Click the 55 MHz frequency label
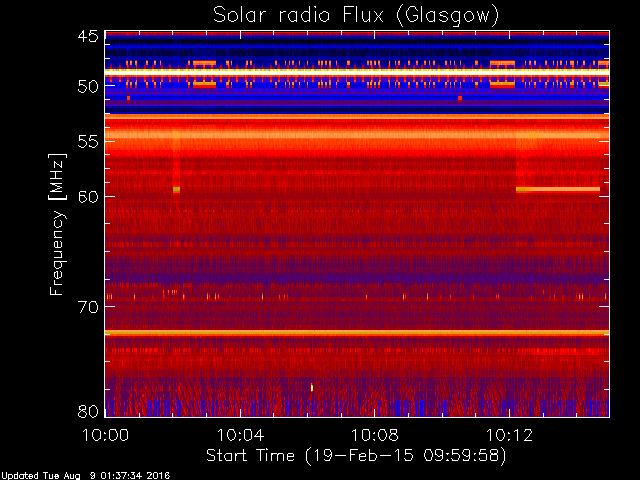Image resolution: width=640 pixels, height=480 pixels. point(88,142)
